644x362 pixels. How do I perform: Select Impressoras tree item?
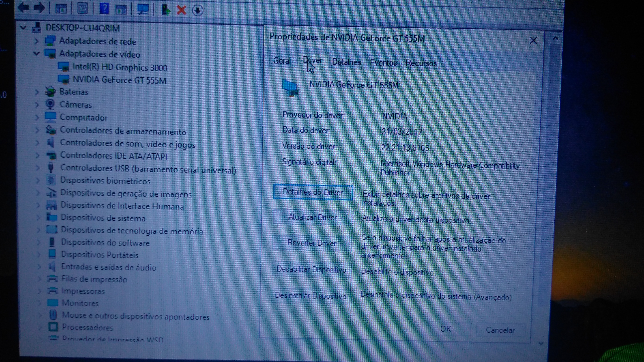click(x=83, y=291)
